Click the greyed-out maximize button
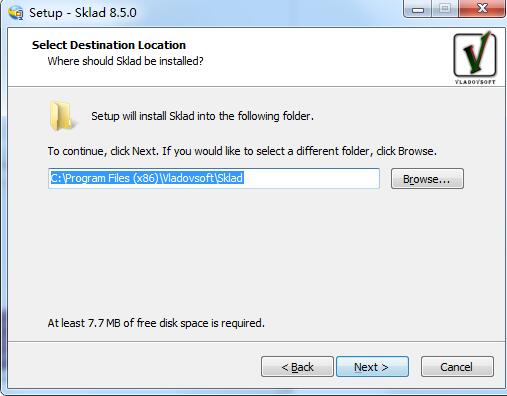The width and height of the screenshot is (507, 396). point(445,9)
